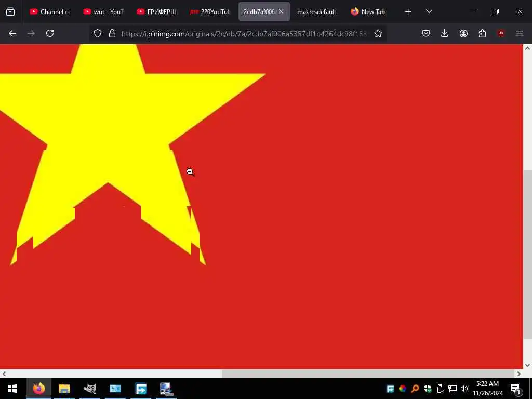Go back to the previous page
Image resolution: width=532 pixels, height=399 pixels.
pyautogui.click(x=12, y=33)
